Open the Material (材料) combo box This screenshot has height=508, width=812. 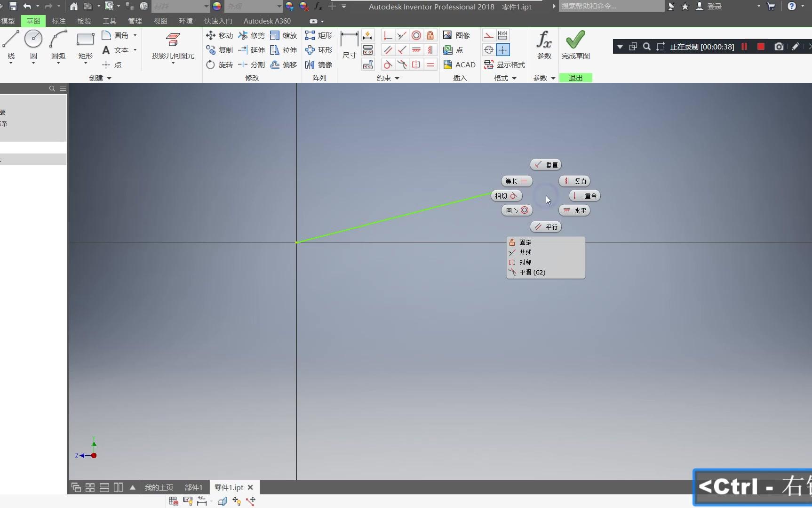pyautogui.click(x=181, y=6)
